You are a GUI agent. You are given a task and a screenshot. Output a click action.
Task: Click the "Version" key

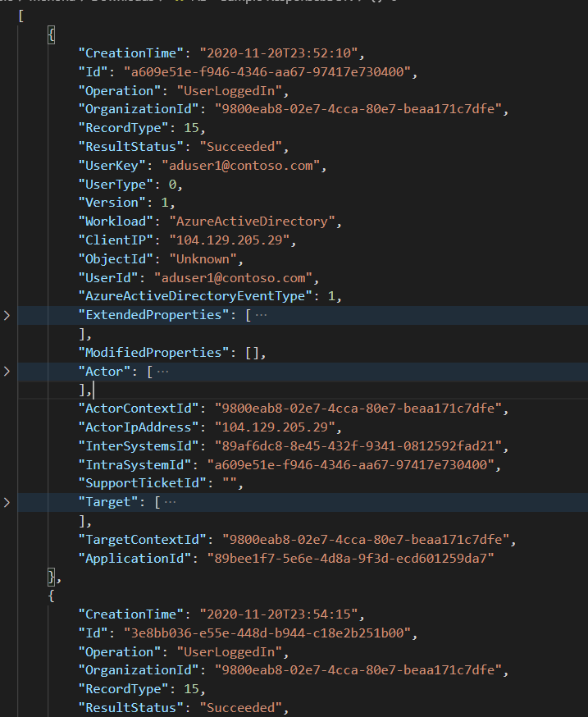[x=116, y=203]
